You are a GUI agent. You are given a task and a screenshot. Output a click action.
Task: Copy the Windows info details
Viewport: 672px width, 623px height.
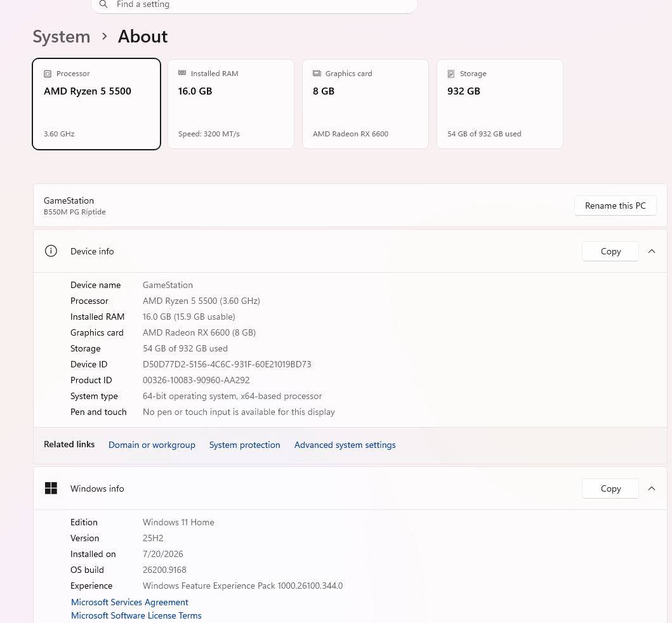point(610,489)
